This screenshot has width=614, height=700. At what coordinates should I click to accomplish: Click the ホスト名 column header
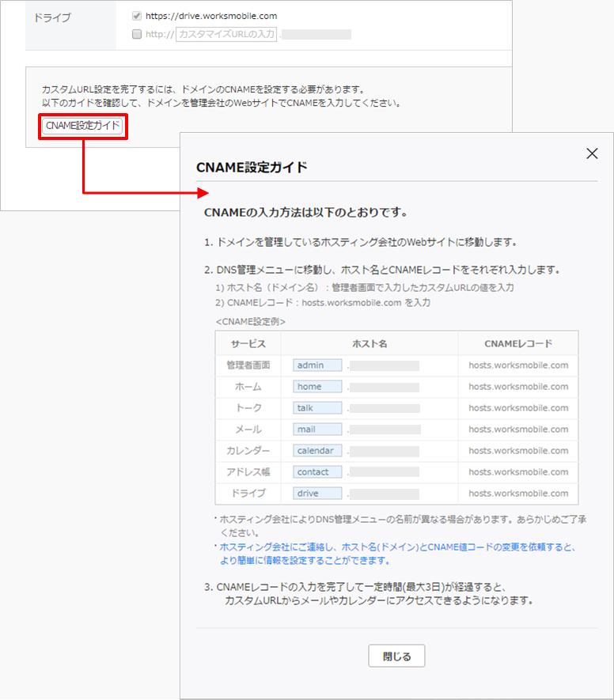click(x=369, y=344)
